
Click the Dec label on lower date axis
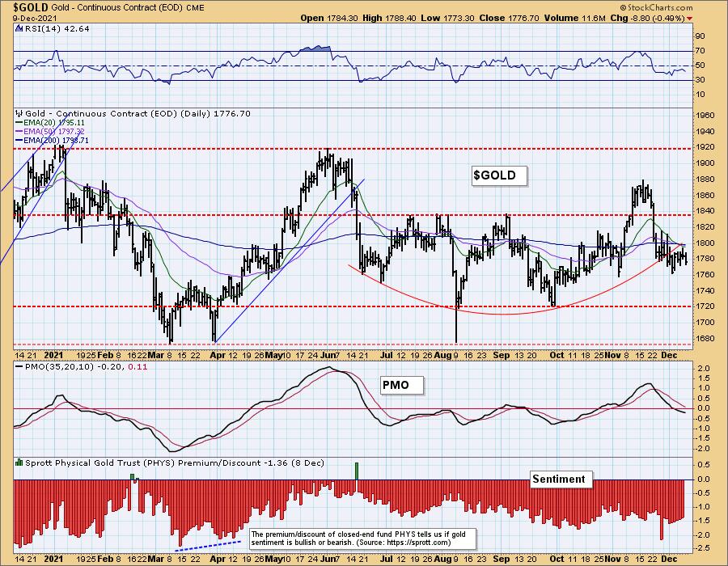click(669, 559)
